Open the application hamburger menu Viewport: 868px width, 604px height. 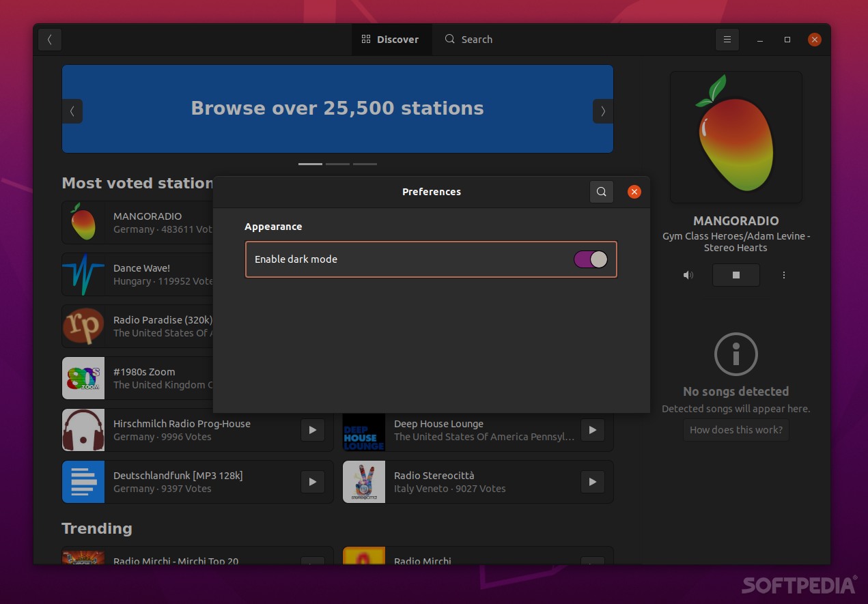point(727,39)
